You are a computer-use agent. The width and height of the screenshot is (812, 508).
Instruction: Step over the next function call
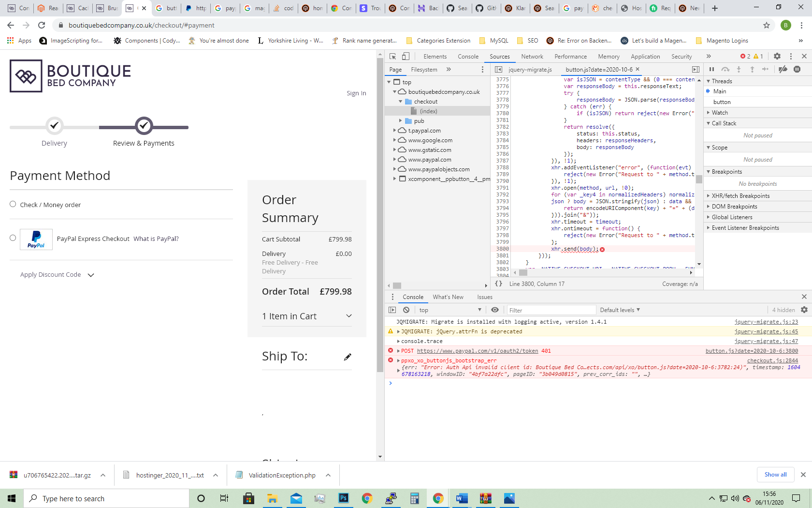tap(725, 69)
